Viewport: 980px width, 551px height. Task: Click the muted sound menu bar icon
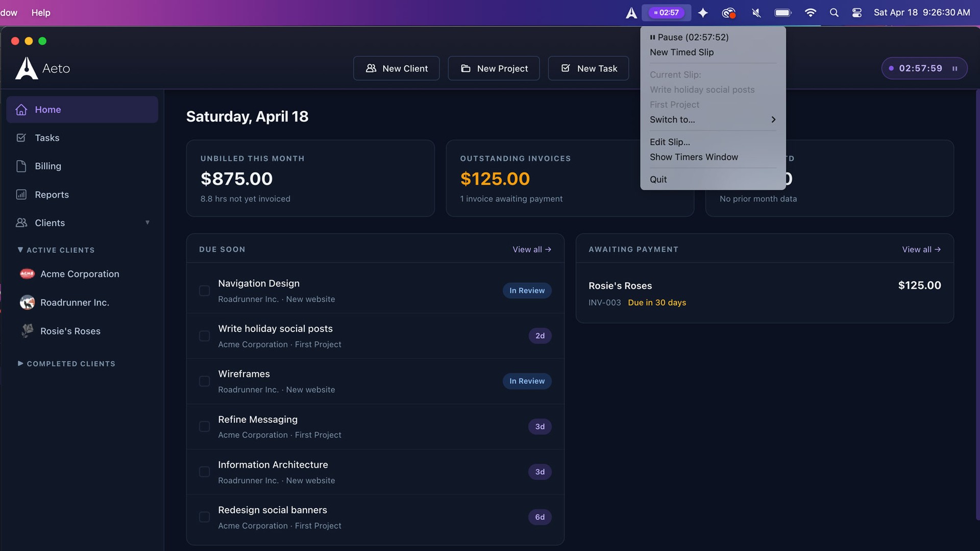coord(756,13)
